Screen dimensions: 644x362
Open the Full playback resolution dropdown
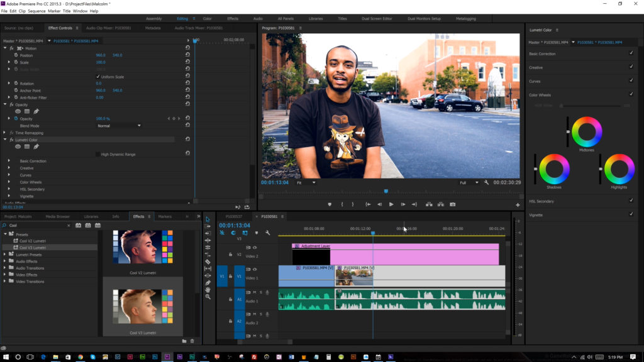469,183
